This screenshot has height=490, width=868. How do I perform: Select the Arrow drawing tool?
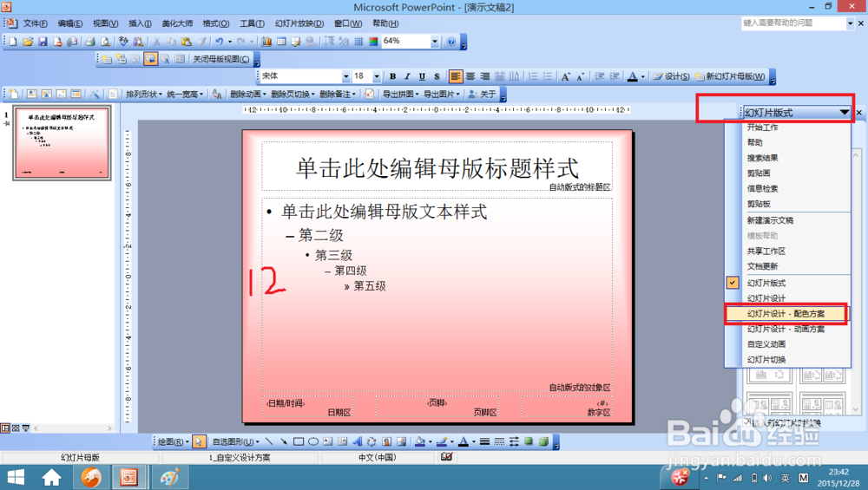point(284,441)
